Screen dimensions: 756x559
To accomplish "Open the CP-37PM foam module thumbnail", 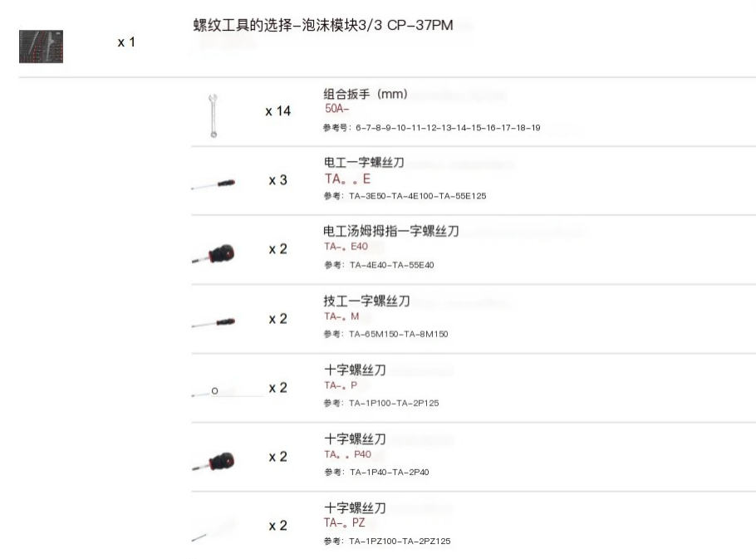I will point(41,47).
